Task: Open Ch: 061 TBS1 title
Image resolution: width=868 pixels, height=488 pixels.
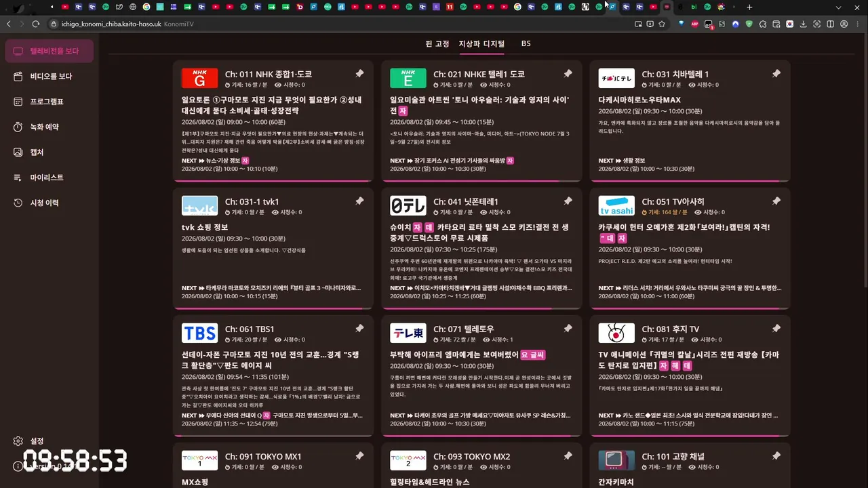Action: coord(250,329)
